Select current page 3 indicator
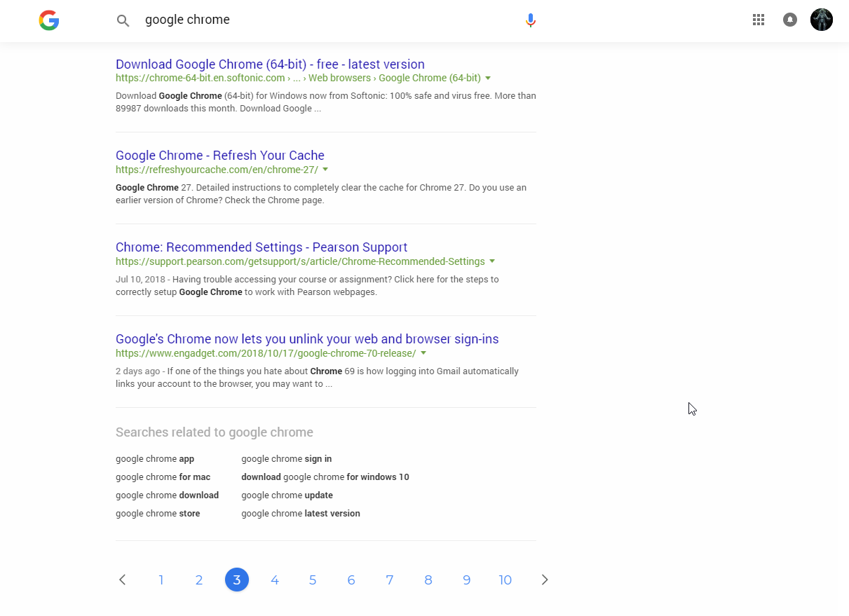The width and height of the screenshot is (849, 616). pyautogui.click(x=237, y=580)
